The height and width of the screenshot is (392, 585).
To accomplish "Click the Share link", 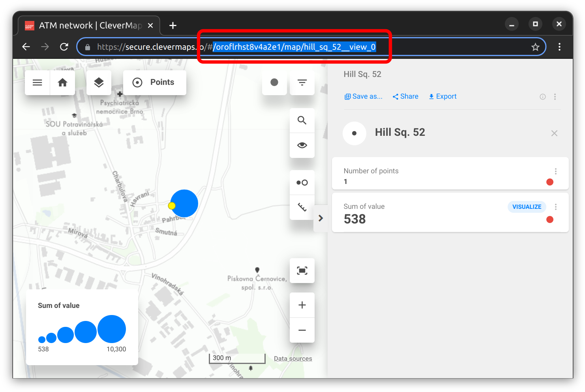I will [405, 97].
